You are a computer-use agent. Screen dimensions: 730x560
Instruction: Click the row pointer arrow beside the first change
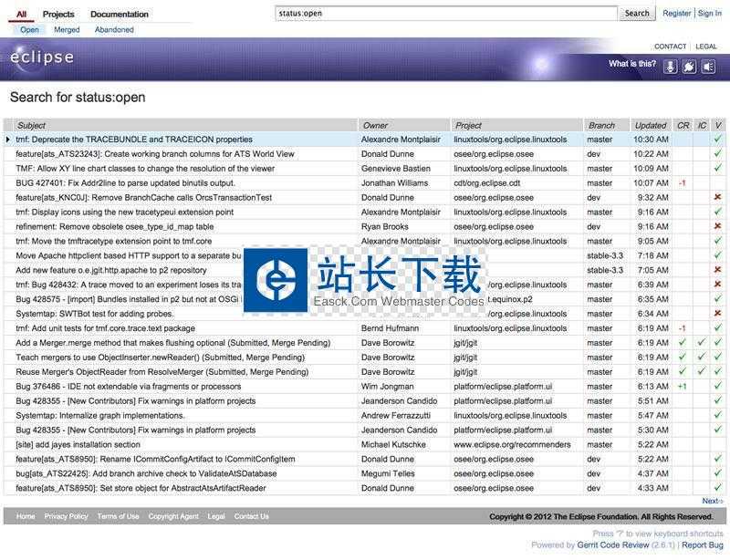(8, 140)
